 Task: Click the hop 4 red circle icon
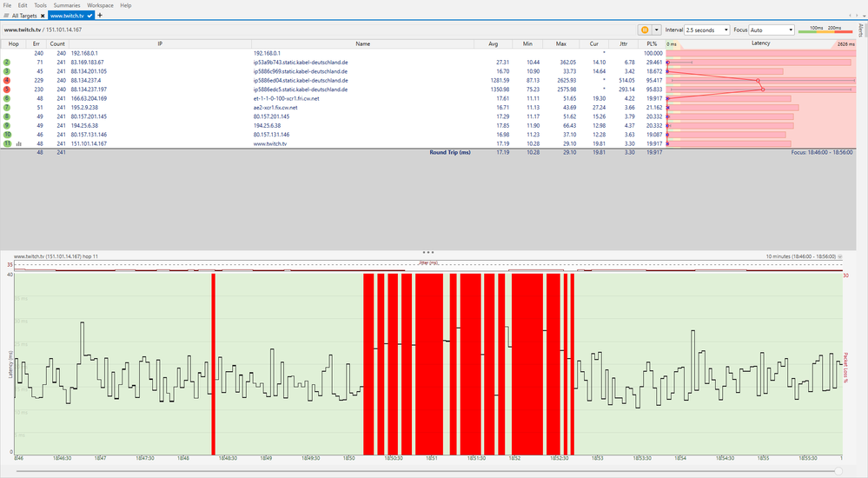click(x=7, y=80)
